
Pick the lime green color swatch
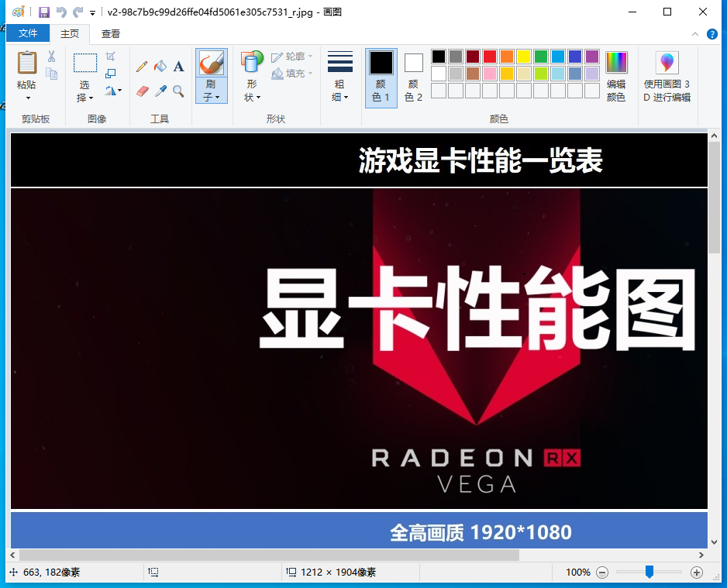tap(541, 74)
